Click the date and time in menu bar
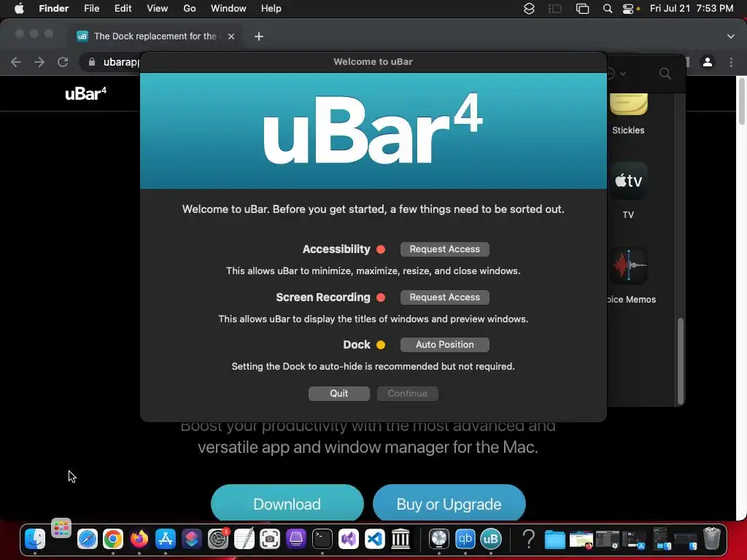Image resolution: width=747 pixels, height=560 pixels. coord(692,9)
